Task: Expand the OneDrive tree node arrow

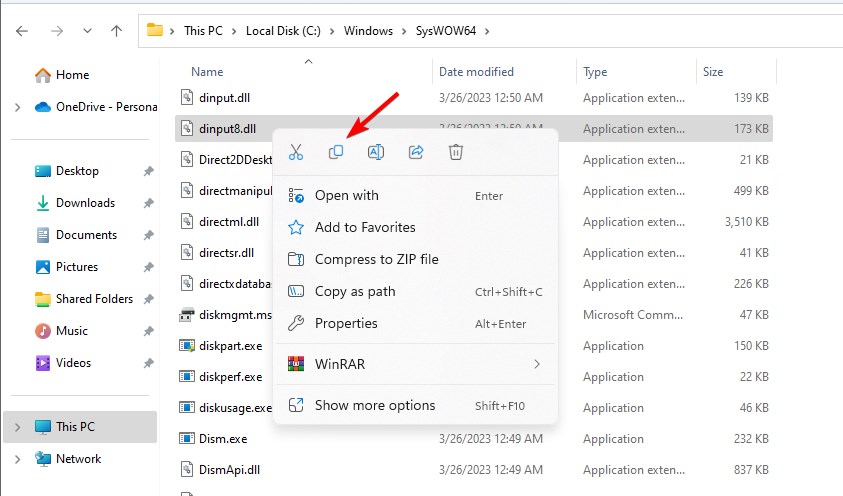Action: [x=18, y=107]
